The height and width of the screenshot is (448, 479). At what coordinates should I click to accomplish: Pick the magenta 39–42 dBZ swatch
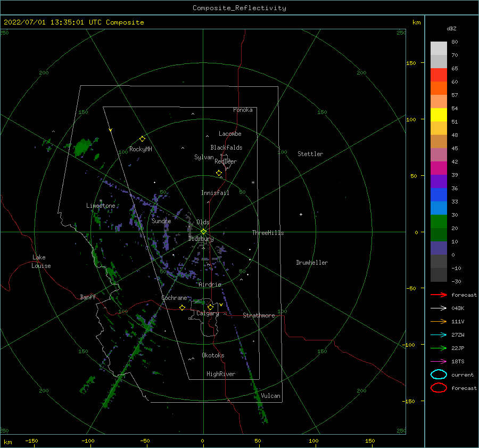[439, 168]
